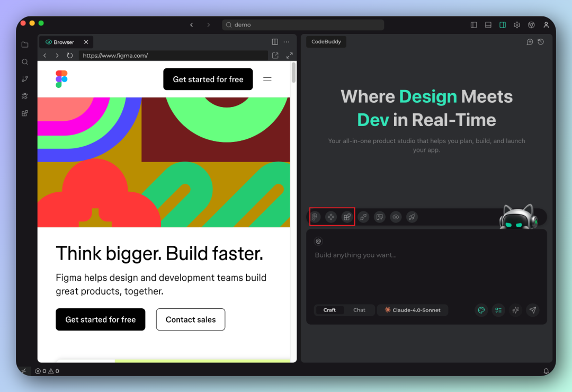Click the components diamond icon in CodeBuddy toolbar
The height and width of the screenshot is (392, 572).
pyautogui.click(x=331, y=217)
